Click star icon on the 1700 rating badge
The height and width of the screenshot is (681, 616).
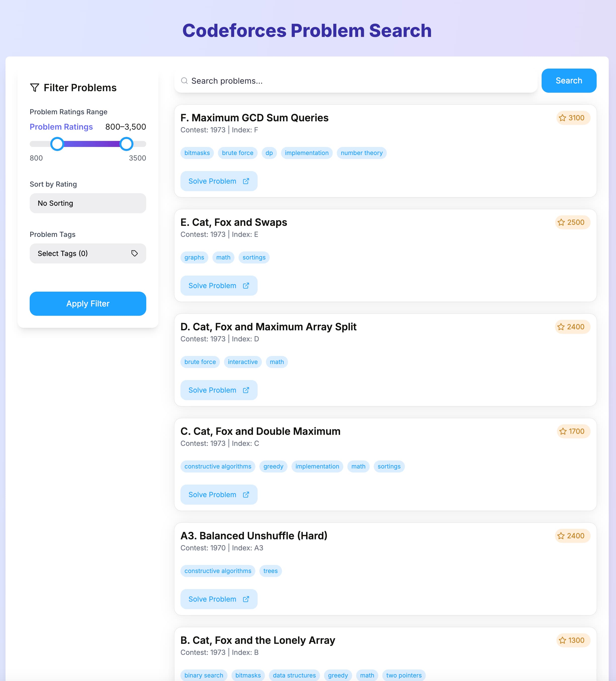(x=563, y=431)
